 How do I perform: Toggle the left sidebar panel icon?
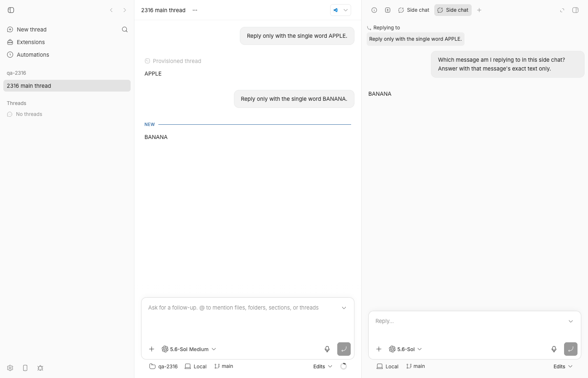coord(11,10)
